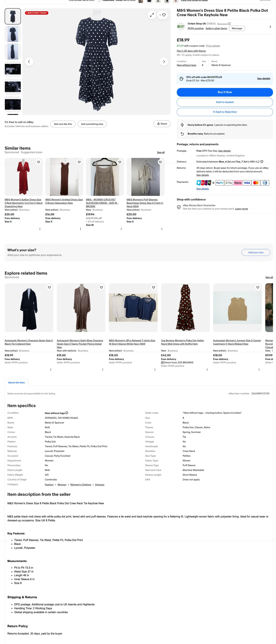Screen dimensions: 276x644
Task: Favorite the 3Pcs T-shirts item
Action: tap(154, 287)
